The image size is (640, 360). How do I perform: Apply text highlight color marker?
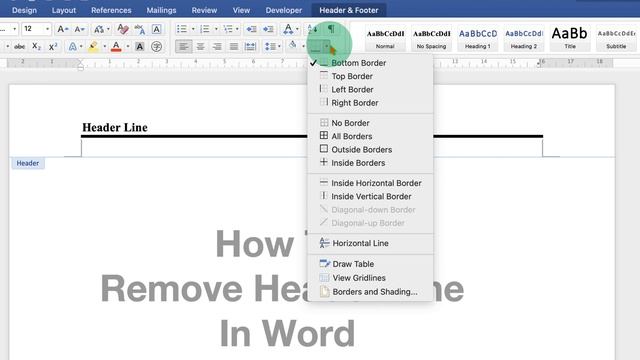(x=93, y=47)
